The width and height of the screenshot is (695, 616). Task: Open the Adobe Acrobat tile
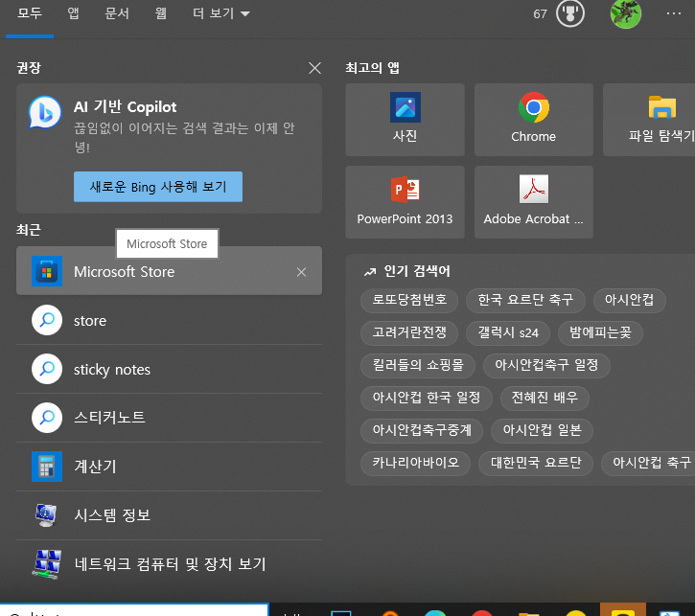[x=534, y=202]
